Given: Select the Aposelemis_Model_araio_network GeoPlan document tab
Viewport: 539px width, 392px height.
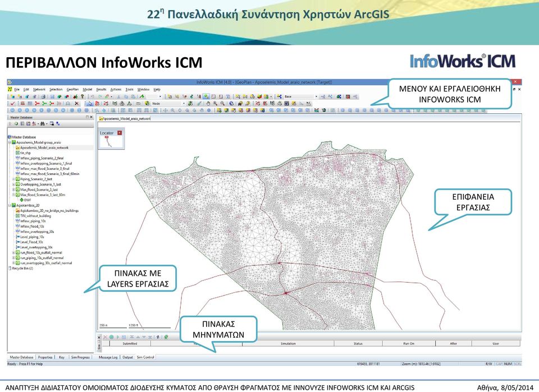Looking at the screenshot, I should [x=125, y=118].
